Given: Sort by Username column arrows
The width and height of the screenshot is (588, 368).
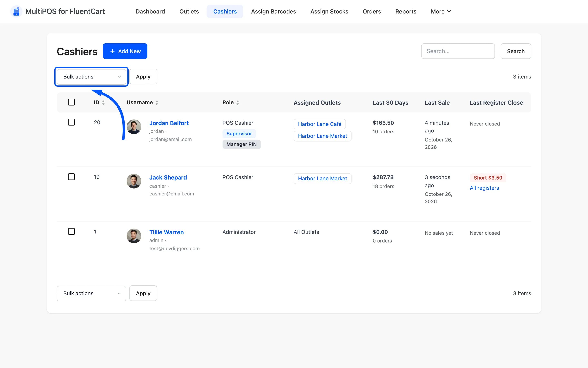Looking at the screenshot, I should tap(157, 103).
